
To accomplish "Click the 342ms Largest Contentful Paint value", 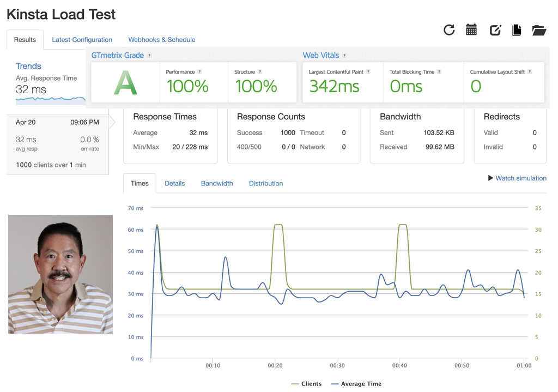I will [334, 86].
